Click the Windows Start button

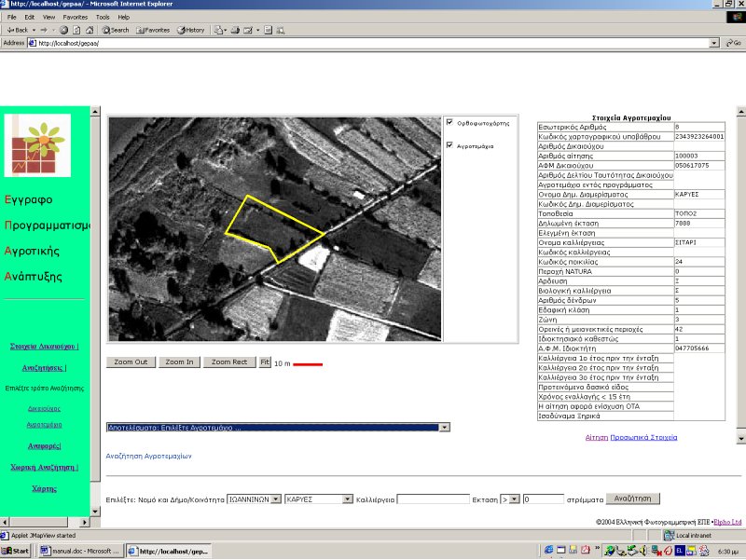pos(16,552)
